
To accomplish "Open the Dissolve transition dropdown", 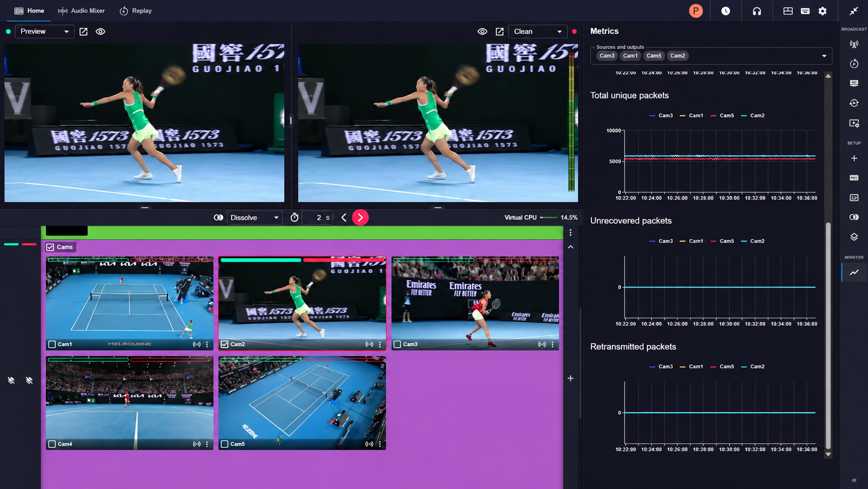I will click(x=255, y=218).
